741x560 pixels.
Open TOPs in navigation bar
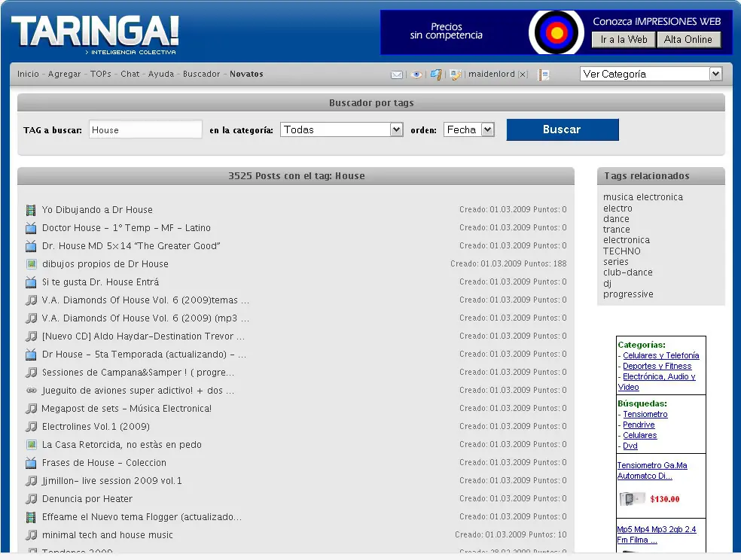[x=101, y=74]
